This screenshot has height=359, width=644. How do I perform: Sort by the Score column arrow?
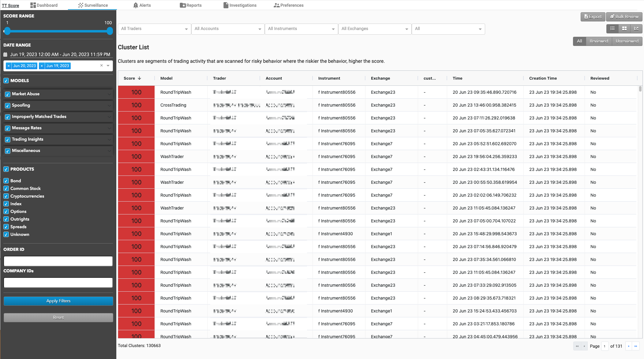(x=140, y=78)
